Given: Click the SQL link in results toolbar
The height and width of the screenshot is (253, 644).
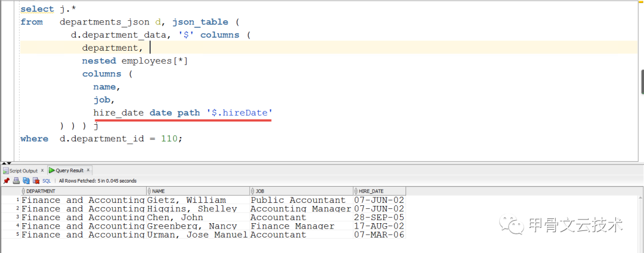Looking at the screenshot, I should pos(47,180).
